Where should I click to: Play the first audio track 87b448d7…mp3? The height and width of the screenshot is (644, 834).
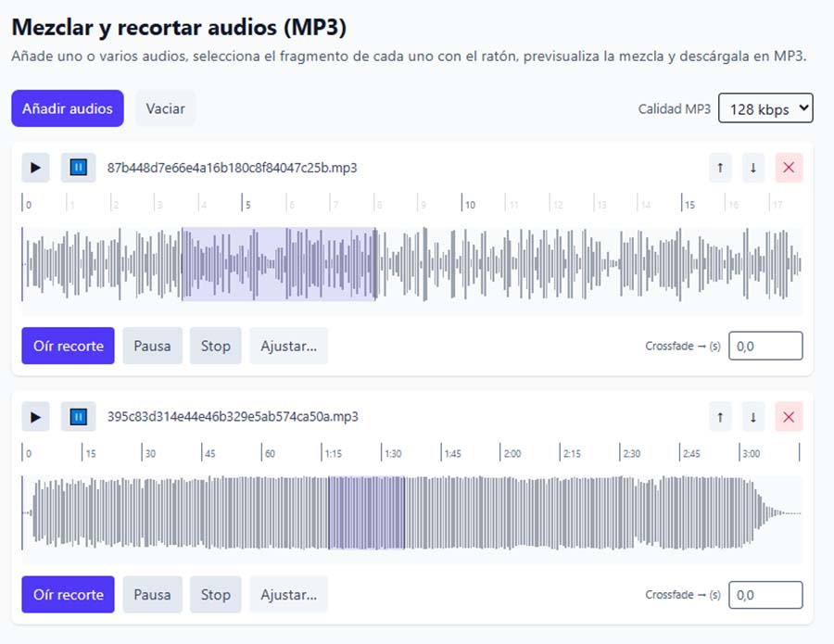(x=35, y=168)
